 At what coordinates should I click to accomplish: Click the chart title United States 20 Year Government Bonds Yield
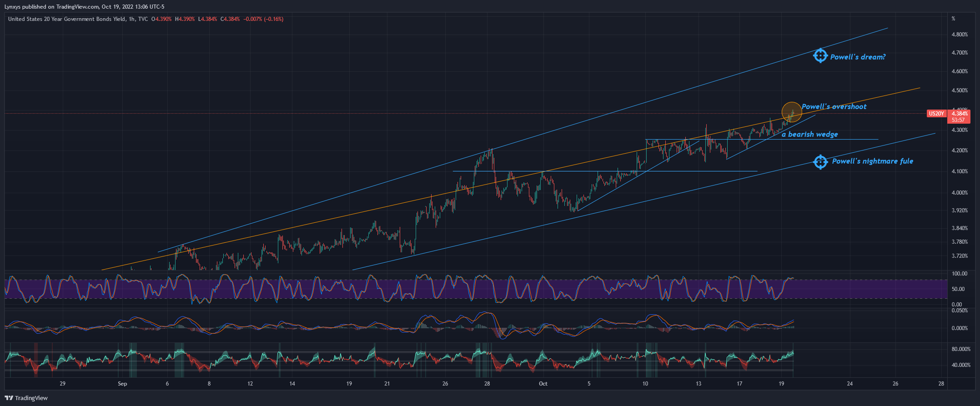point(67,19)
